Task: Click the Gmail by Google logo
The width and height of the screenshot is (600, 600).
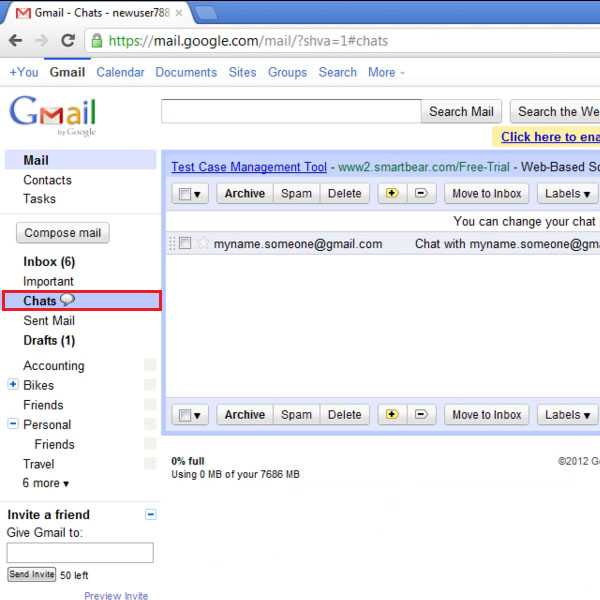Action: (53, 116)
